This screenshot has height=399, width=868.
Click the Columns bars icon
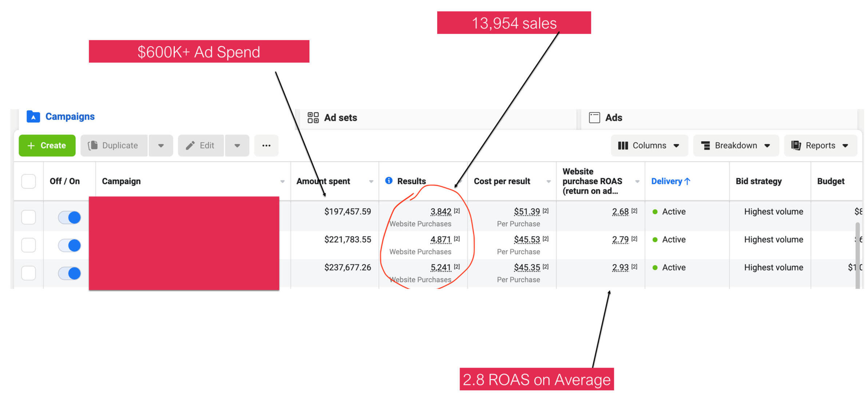point(623,145)
